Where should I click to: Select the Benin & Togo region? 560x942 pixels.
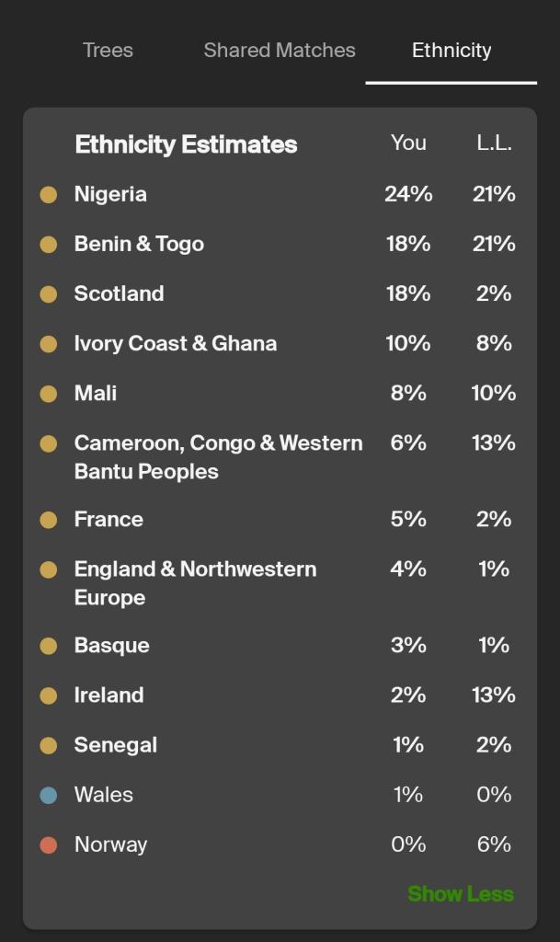click(139, 244)
